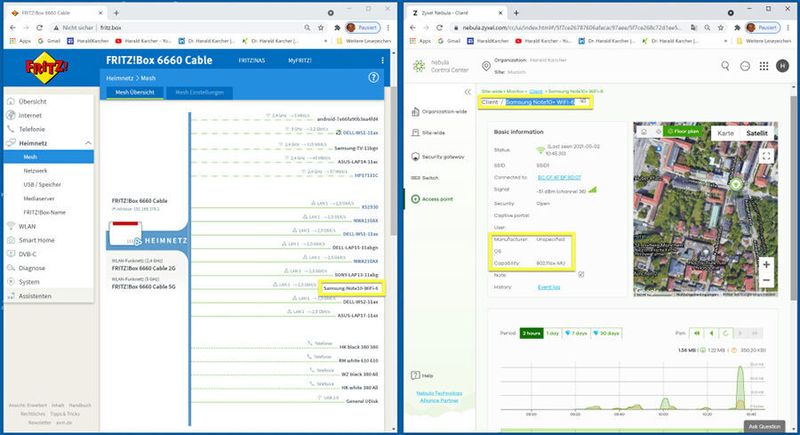Pan chart to the earliest with rewind button
Screen dimensions: 800x435
[696, 333]
